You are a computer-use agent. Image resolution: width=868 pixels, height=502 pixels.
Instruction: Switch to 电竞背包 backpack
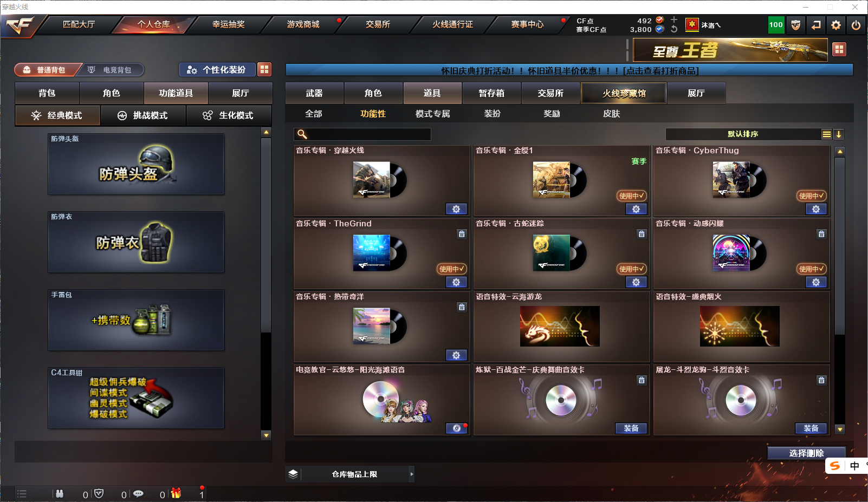tap(113, 70)
